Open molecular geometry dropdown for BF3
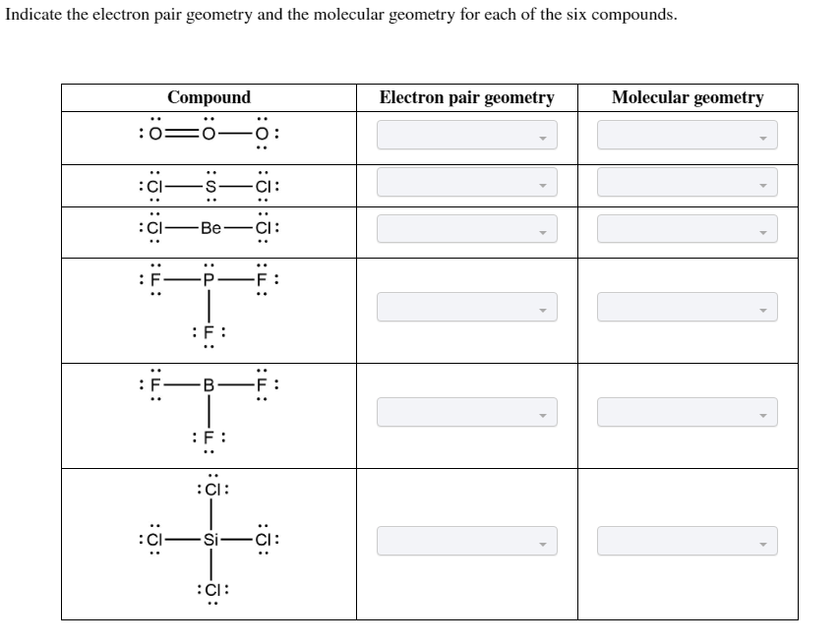The image size is (840, 644). click(686, 412)
